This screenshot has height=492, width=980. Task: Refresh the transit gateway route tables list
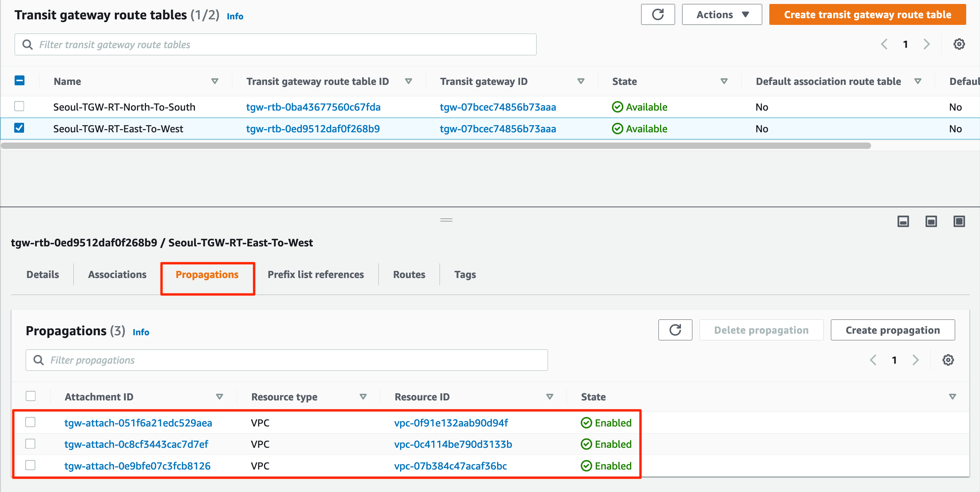pos(658,15)
